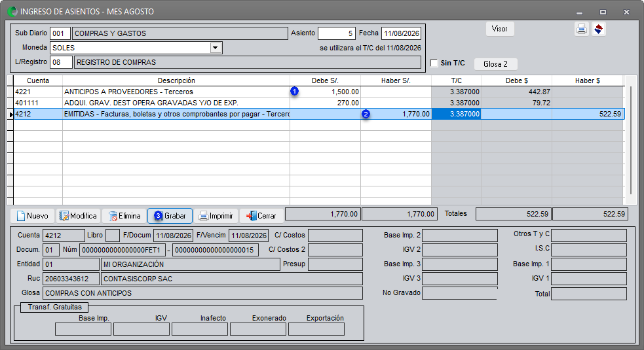Click the grid vertical scrollbar
This screenshot has height=350, width=644.
pos(631,139)
